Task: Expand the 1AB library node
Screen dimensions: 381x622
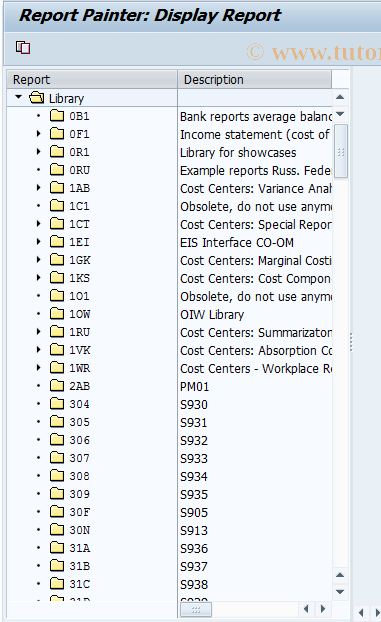Action: [38, 188]
